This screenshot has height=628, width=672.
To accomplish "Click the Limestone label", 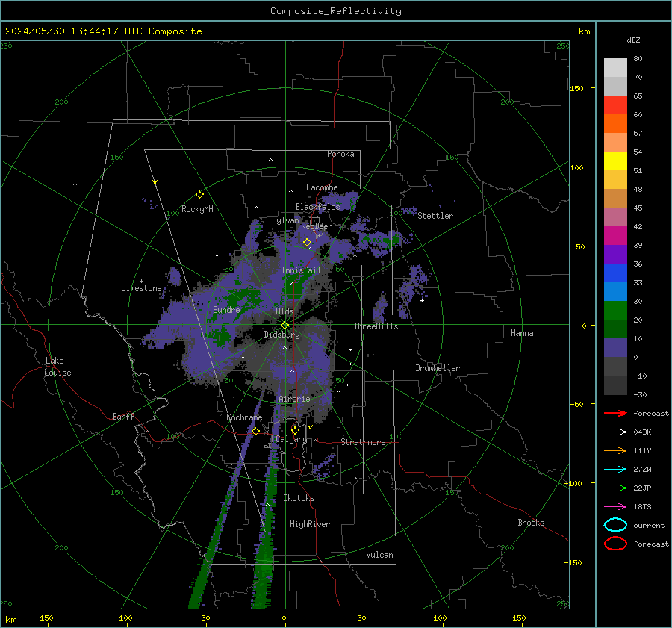I will pos(141,288).
